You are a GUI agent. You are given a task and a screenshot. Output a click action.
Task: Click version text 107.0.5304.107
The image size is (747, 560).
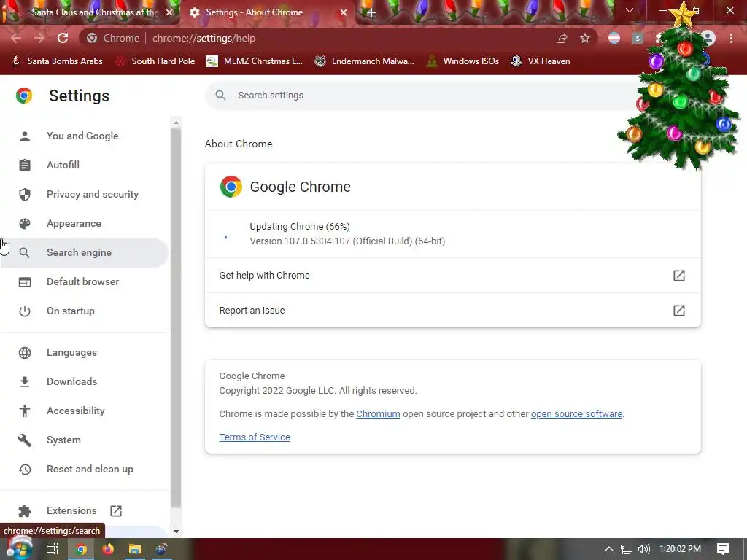[x=347, y=241]
